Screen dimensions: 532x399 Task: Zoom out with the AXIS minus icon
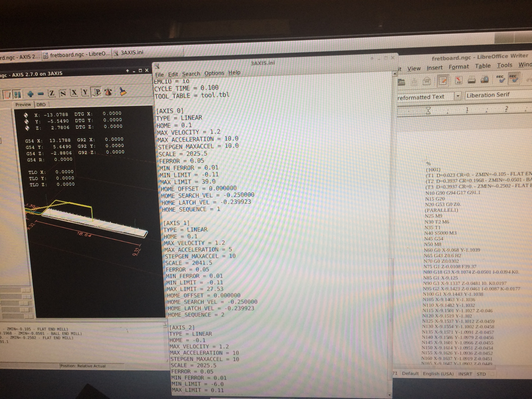click(41, 94)
